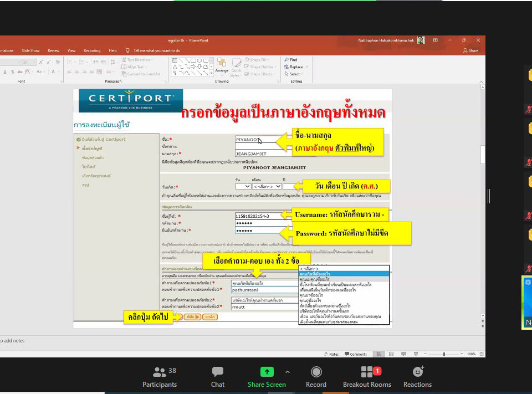Toggle strikethrough formatting

click(x=20, y=71)
